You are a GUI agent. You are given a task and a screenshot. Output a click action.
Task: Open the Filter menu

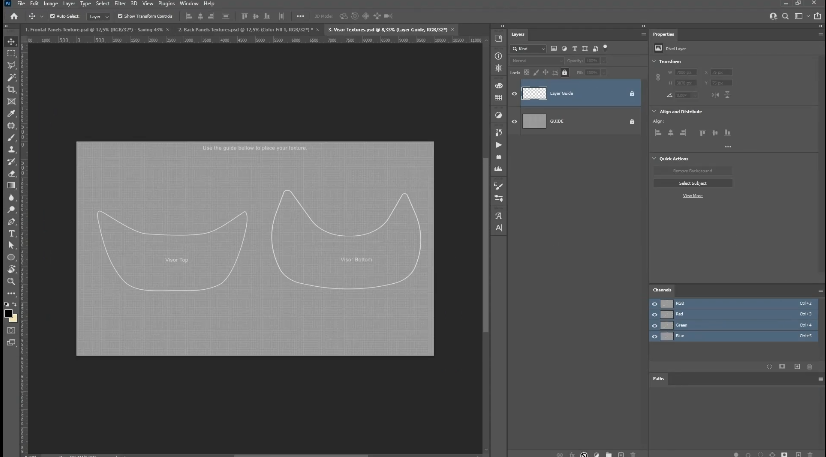tap(119, 3)
